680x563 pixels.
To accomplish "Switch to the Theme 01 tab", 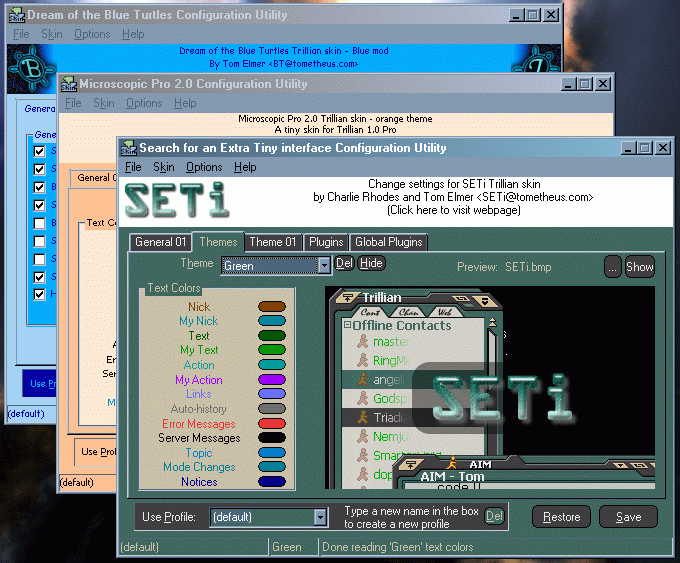I will click(x=273, y=242).
